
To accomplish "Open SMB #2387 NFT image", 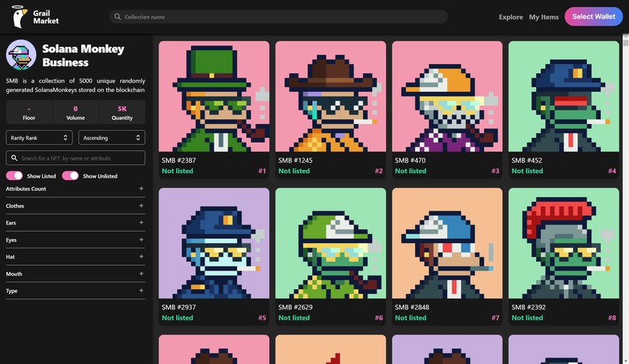I will [214, 96].
